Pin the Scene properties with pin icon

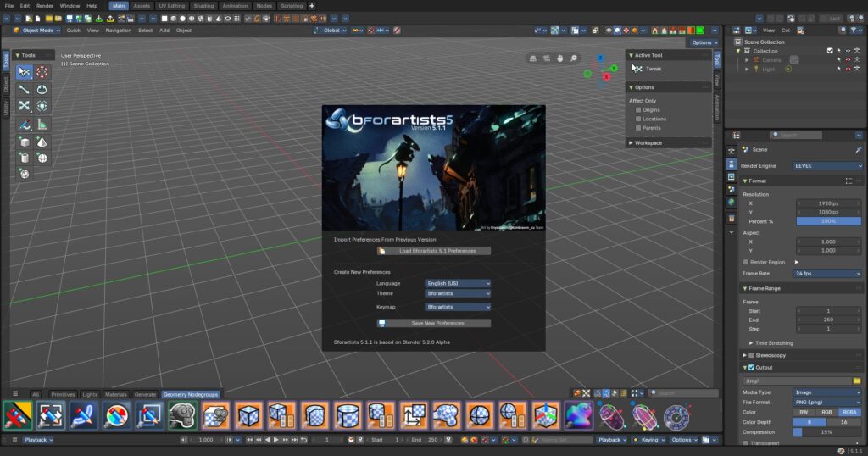858,149
